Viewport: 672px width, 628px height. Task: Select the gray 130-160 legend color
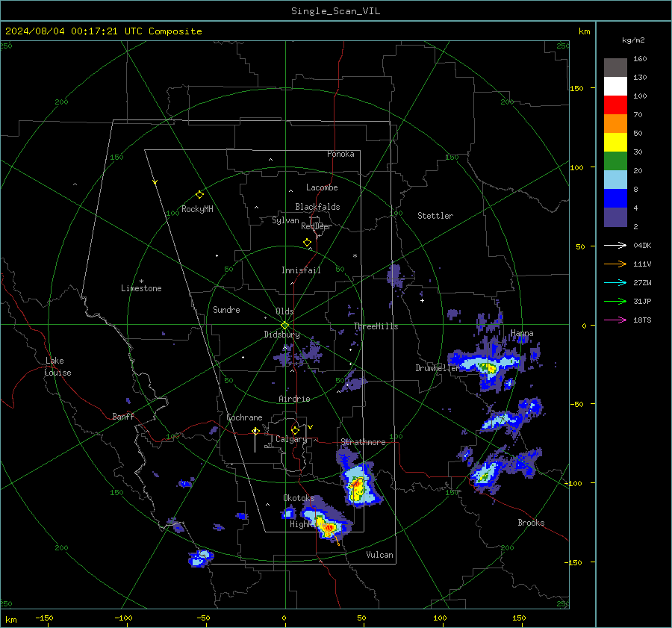(615, 68)
